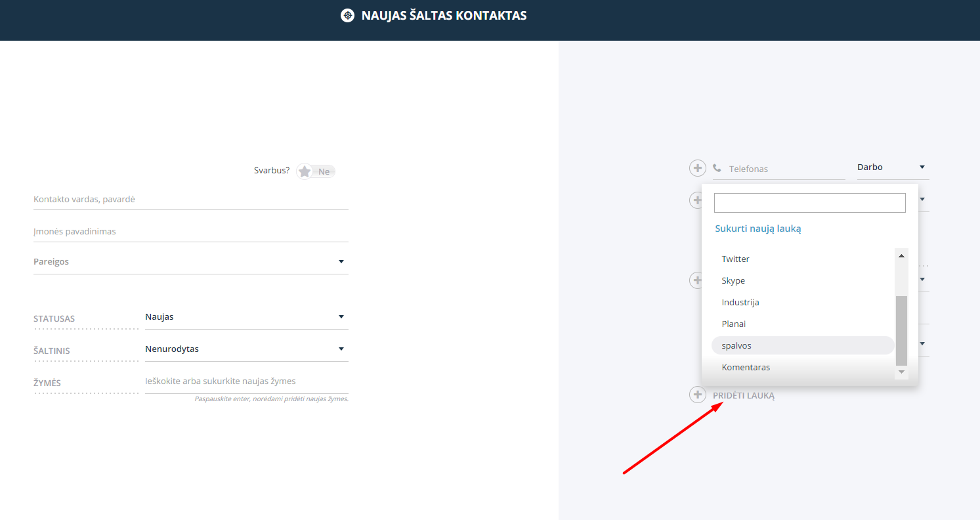980x520 pixels.
Task: Click the Kontakto vardas, pavardė input field
Action: [190, 199]
